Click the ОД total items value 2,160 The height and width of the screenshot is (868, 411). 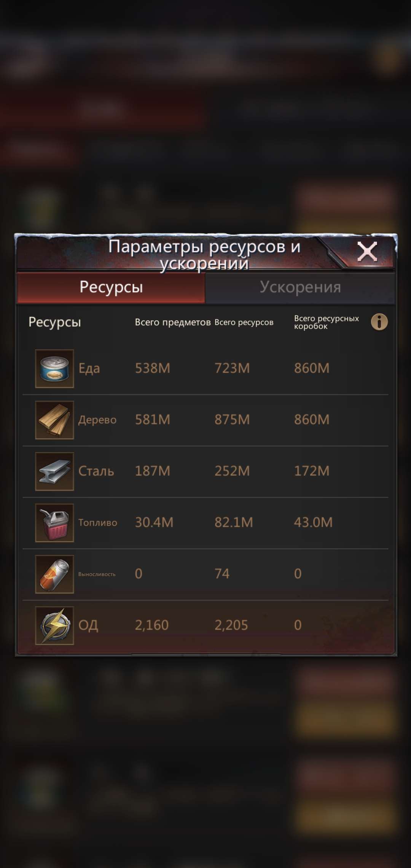pos(152,625)
